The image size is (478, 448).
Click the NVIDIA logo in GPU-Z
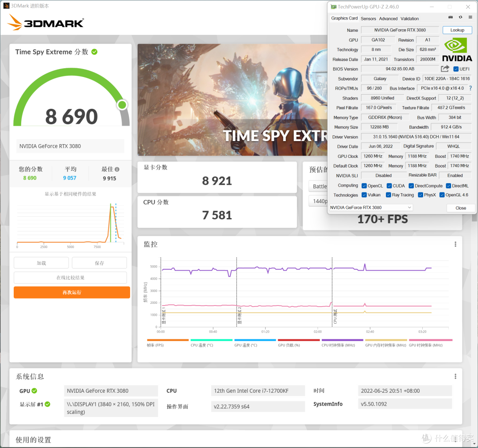pyautogui.click(x=457, y=50)
